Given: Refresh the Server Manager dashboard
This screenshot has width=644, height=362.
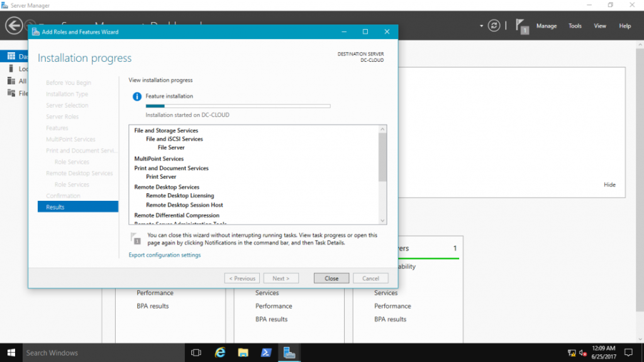Looking at the screenshot, I should point(494,26).
